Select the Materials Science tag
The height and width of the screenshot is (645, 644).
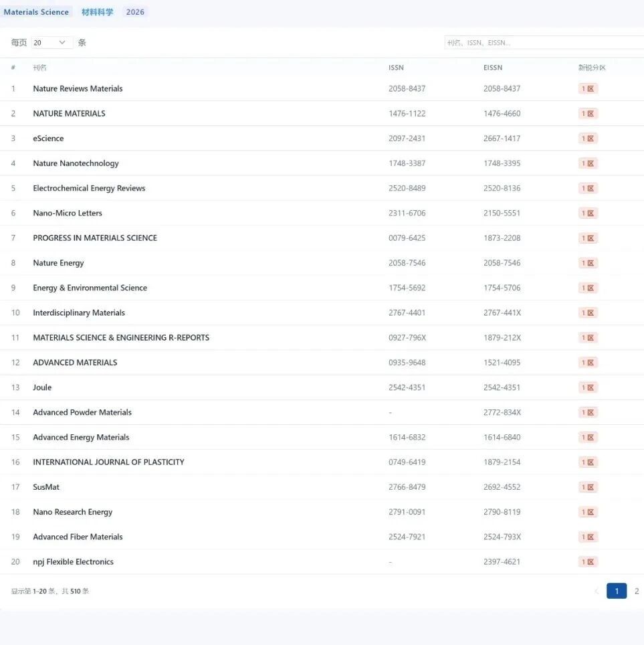36,12
